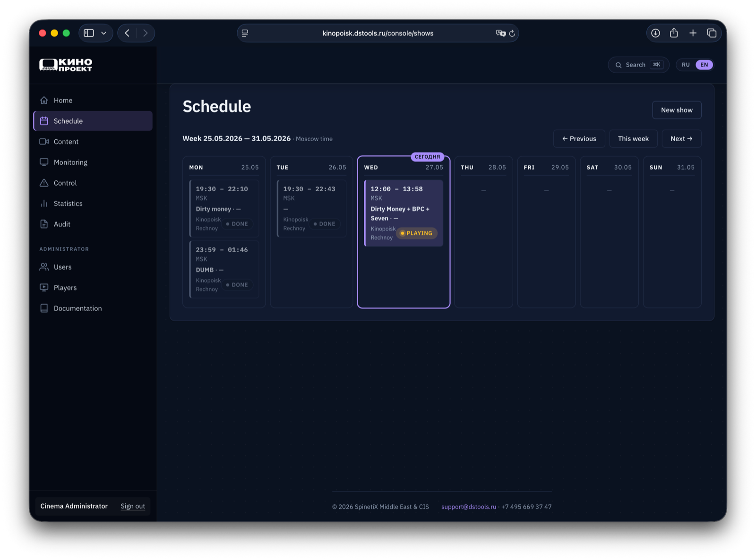Click the translate icon in address bar
756x560 pixels.
[x=500, y=33]
